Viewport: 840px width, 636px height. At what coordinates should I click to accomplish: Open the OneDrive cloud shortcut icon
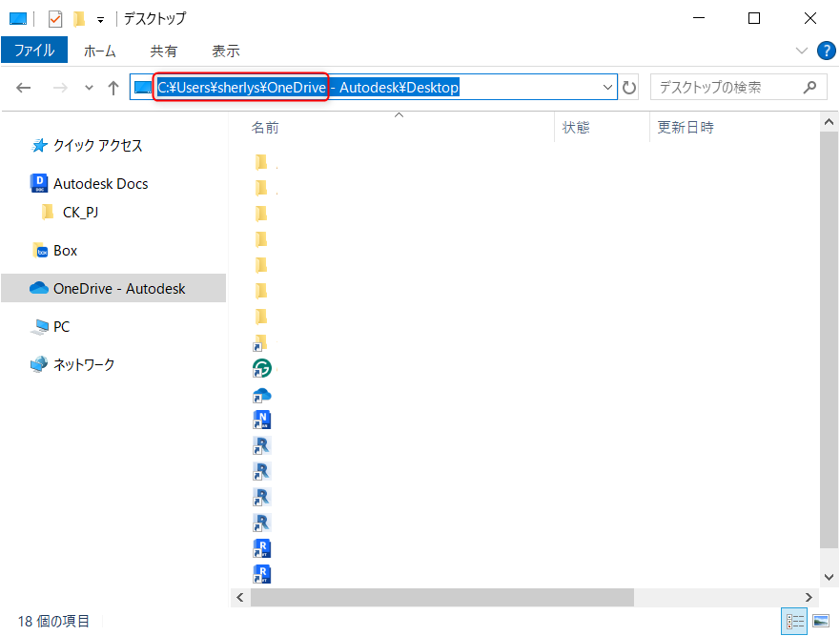pyautogui.click(x=262, y=393)
